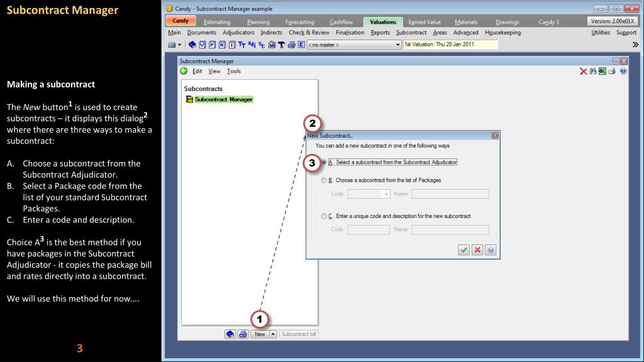Click blue book button at bottom bar

230,334
